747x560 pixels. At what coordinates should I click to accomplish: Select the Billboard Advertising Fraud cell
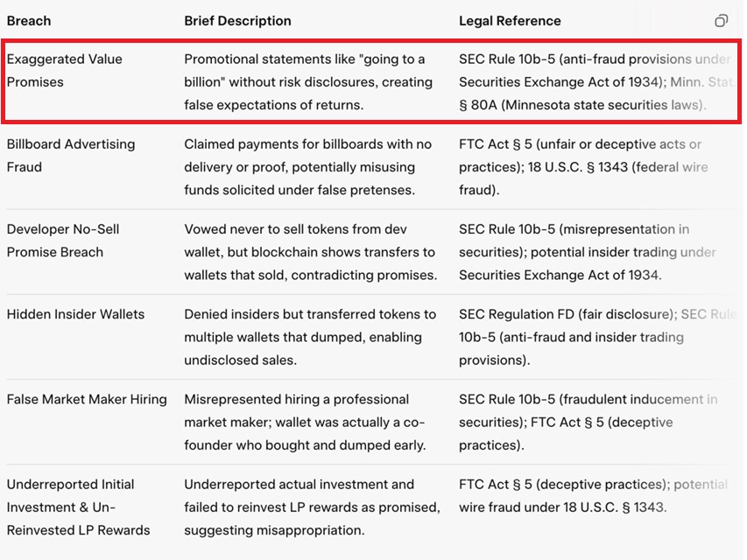[70, 156]
